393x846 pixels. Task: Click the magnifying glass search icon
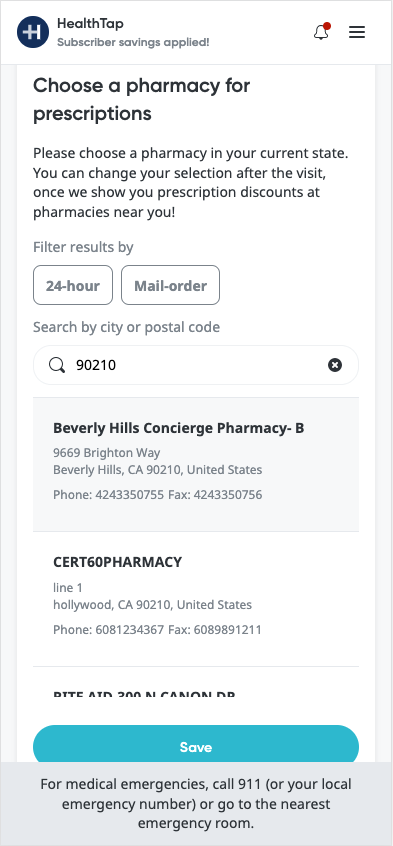(x=57, y=365)
